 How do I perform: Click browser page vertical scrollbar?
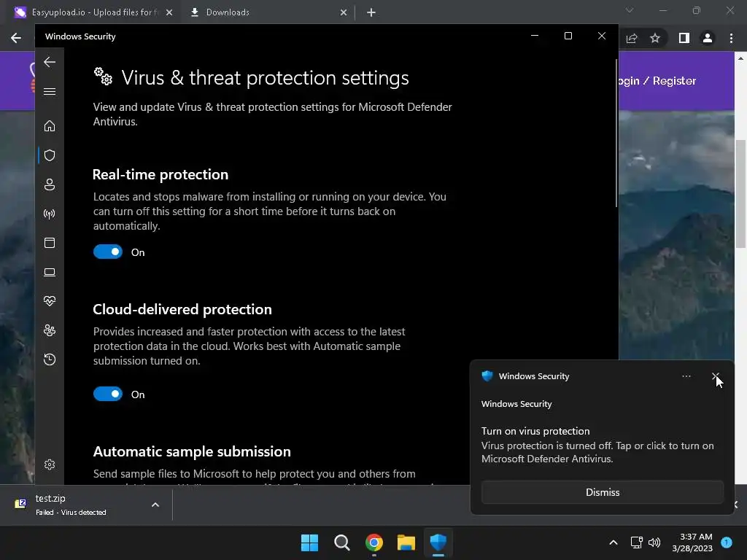pos(740,194)
